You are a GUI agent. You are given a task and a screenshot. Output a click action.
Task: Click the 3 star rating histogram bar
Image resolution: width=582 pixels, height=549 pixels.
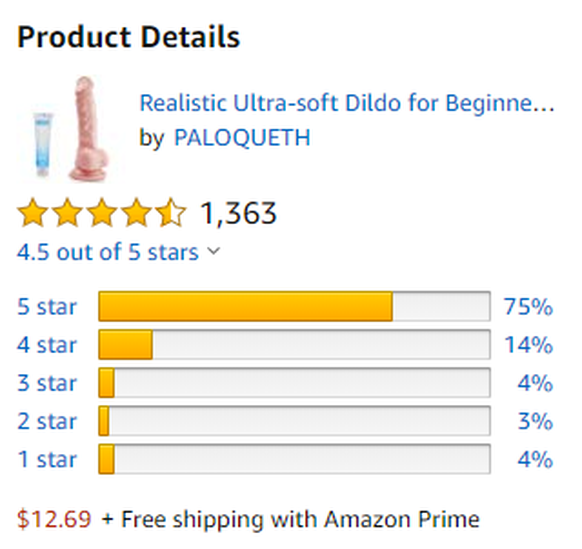(294, 383)
